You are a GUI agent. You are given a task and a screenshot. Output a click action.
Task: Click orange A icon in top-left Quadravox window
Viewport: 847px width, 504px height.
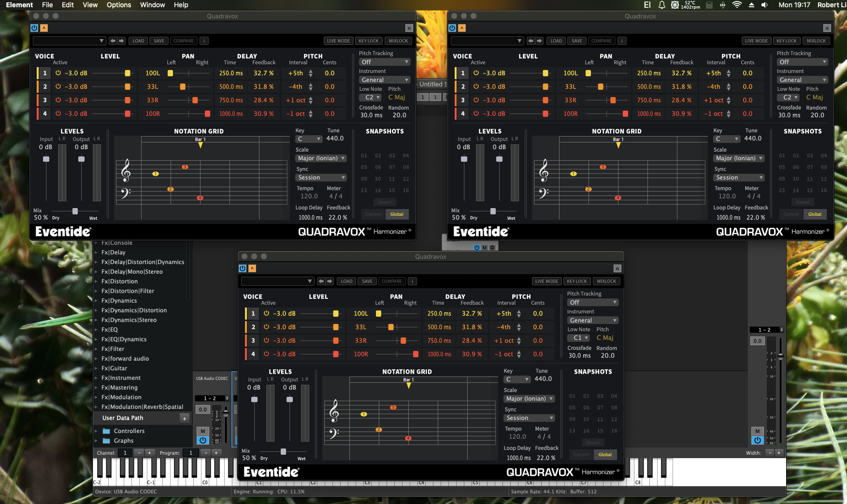pyautogui.click(x=44, y=28)
